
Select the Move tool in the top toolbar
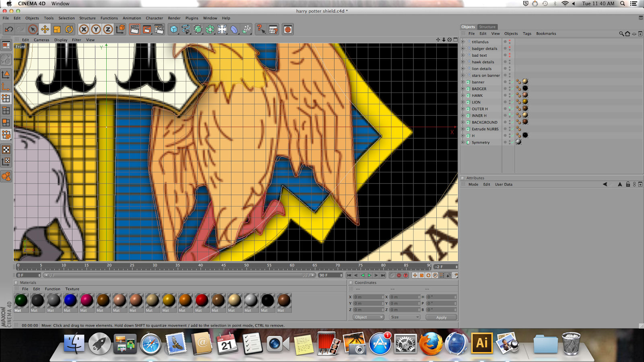45,29
